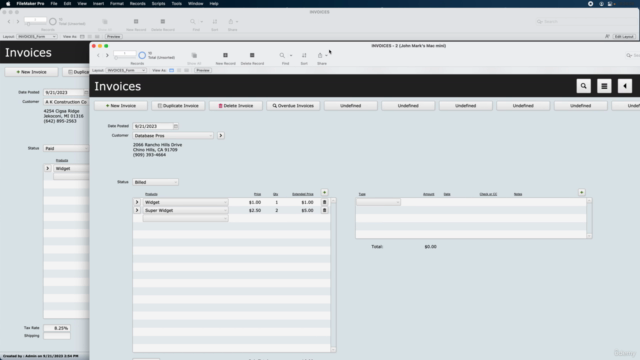640x360 pixels.
Task: Open the Scripts menu
Action: coord(158,4)
